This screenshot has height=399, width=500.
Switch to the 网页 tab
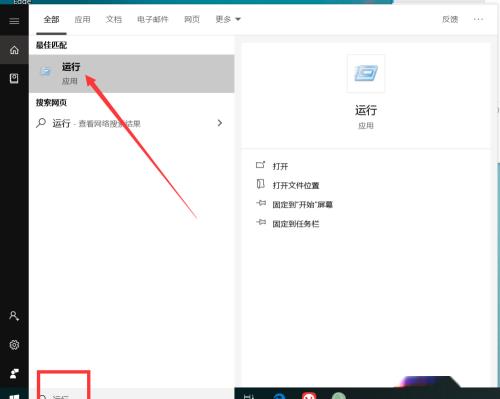point(192,20)
